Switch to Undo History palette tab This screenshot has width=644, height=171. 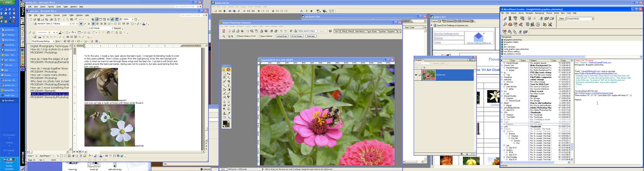coord(360,31)
